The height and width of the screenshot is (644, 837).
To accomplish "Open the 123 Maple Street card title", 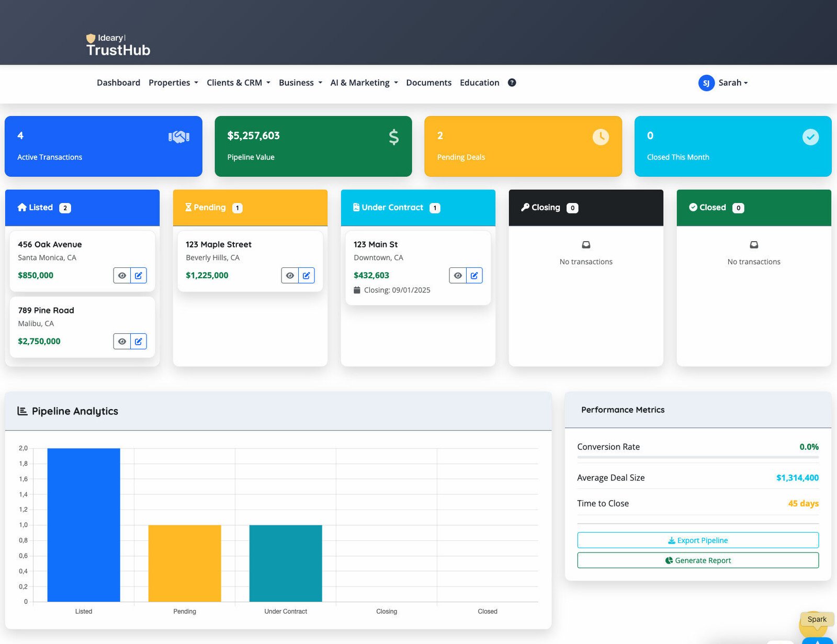I will pyautogui.click(x=219, y=244).
